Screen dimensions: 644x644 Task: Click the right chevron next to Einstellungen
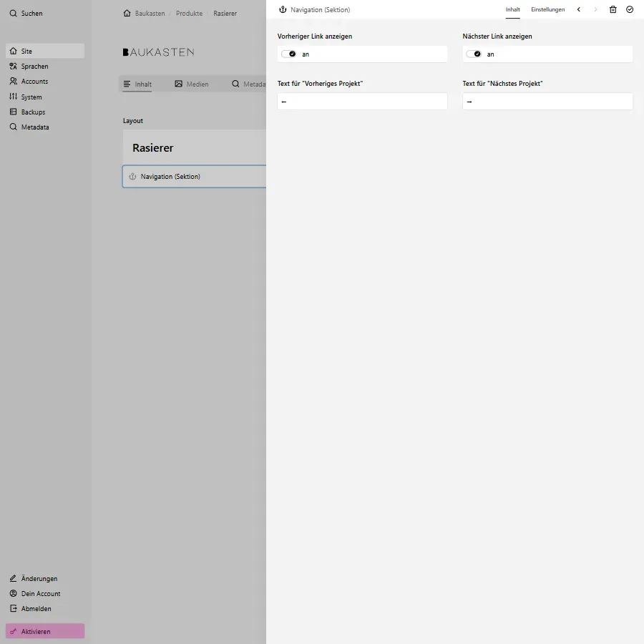[595, 9]
